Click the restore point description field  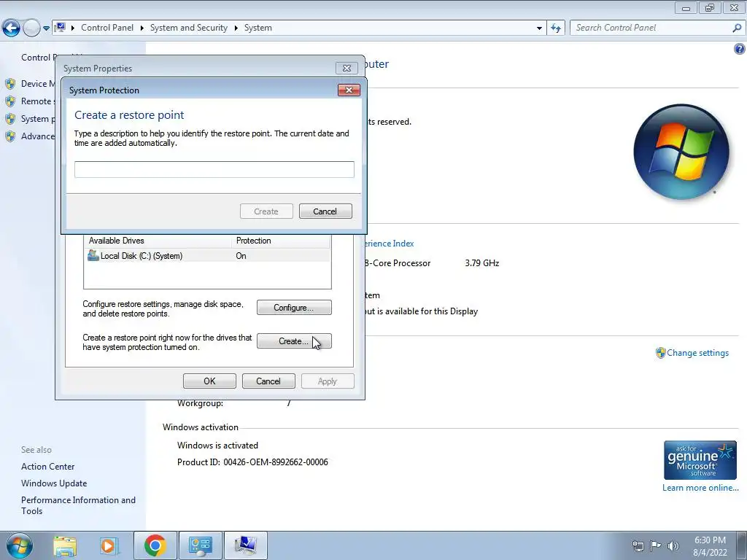pyautogui.click(x=214, y=169)
